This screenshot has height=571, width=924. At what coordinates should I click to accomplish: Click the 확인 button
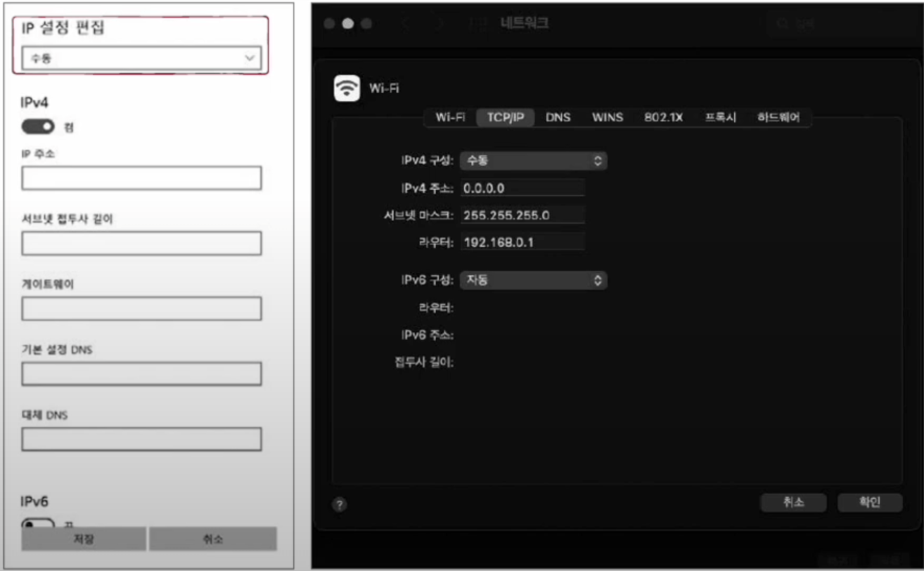(x=870, y=502)
